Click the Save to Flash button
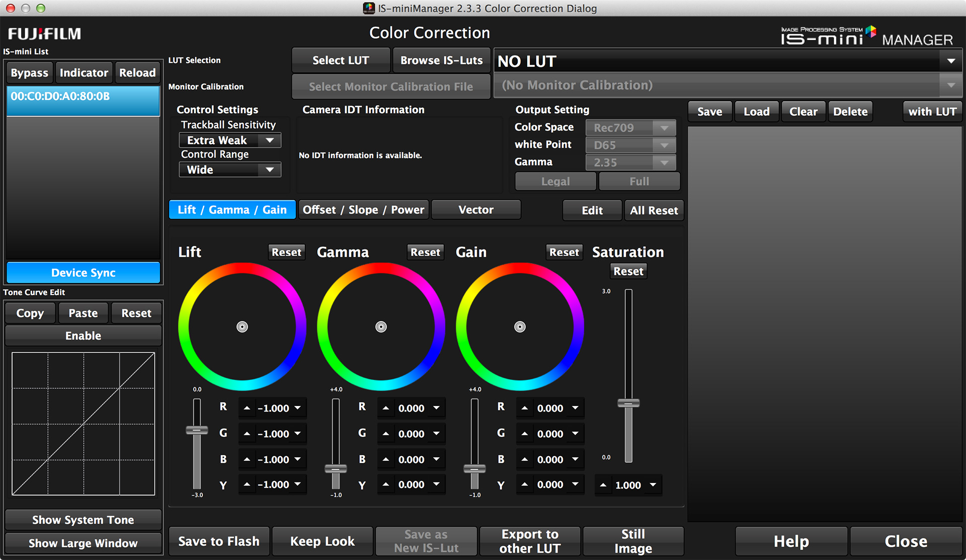The width and height of the screenshot is (966, 560). [x=219, y=541]
